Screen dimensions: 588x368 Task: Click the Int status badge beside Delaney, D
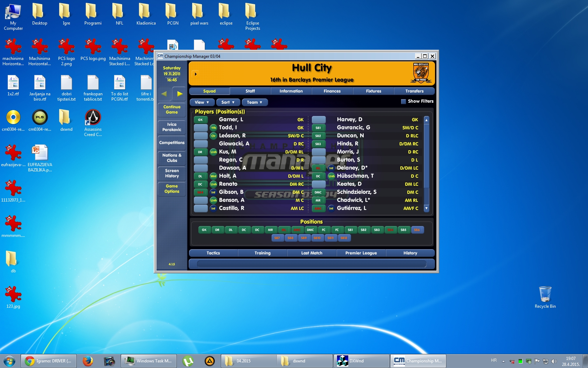pos(331,168)
